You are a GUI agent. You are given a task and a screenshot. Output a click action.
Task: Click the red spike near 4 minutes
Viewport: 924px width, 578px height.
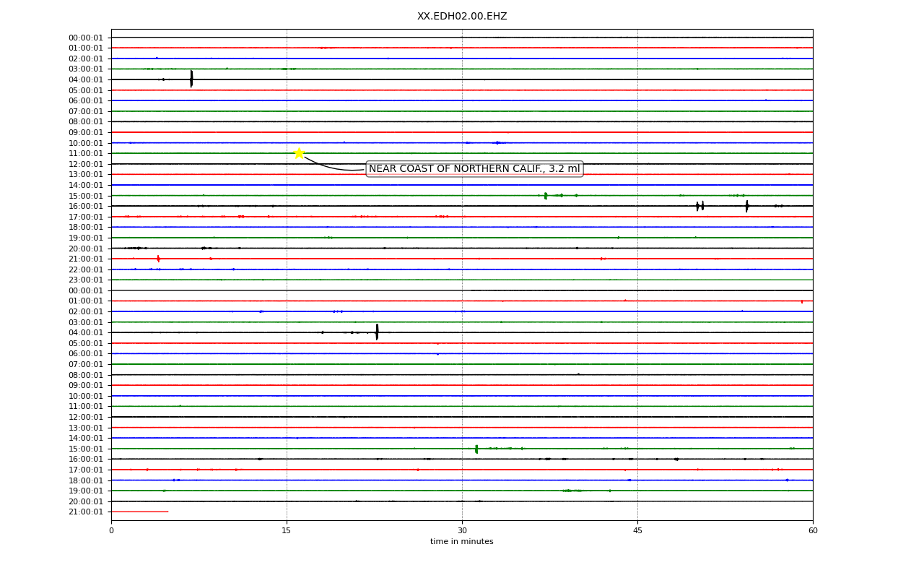click(158, 259)
